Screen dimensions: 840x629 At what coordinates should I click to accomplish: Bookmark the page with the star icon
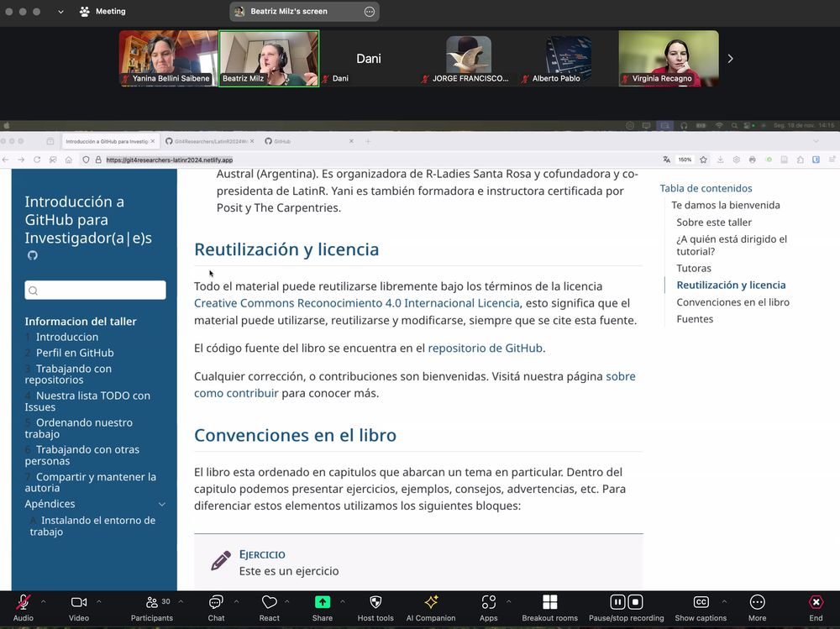(x=703, y=160)
